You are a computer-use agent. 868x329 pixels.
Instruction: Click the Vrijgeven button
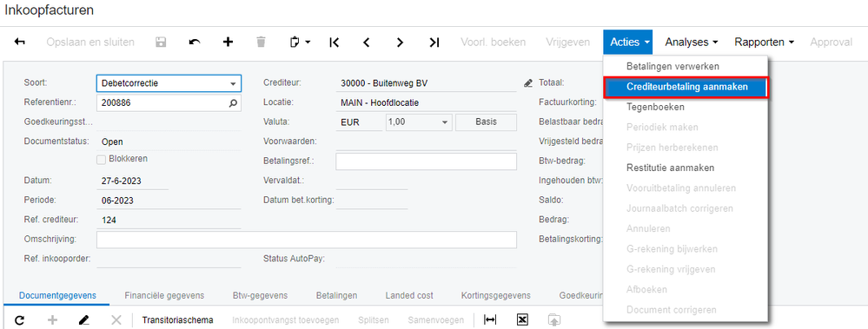pos(568,42)
